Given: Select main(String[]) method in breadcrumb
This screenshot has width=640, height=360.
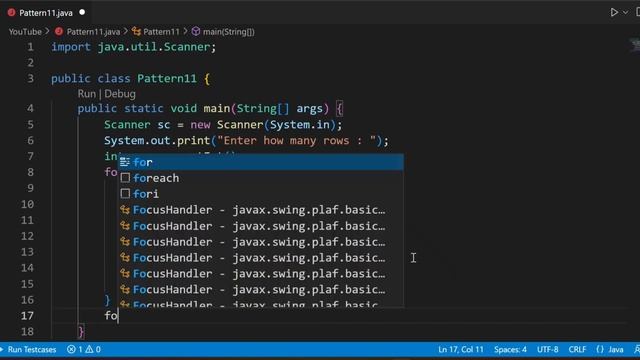Looking at the screenshot, I should 229,31.
